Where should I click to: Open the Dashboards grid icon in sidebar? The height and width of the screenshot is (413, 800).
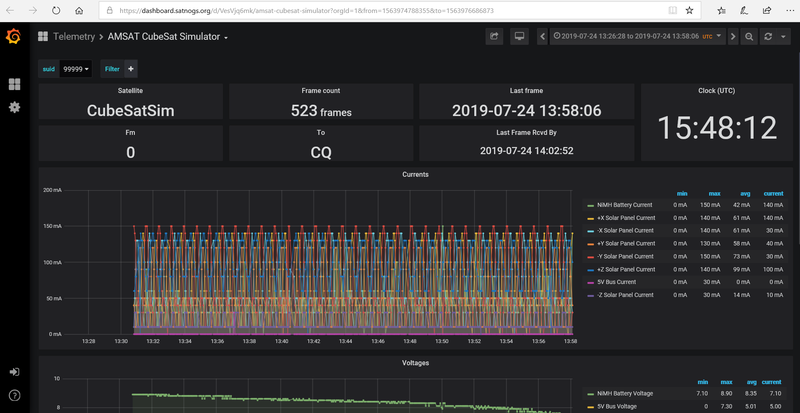pos(14,84)
